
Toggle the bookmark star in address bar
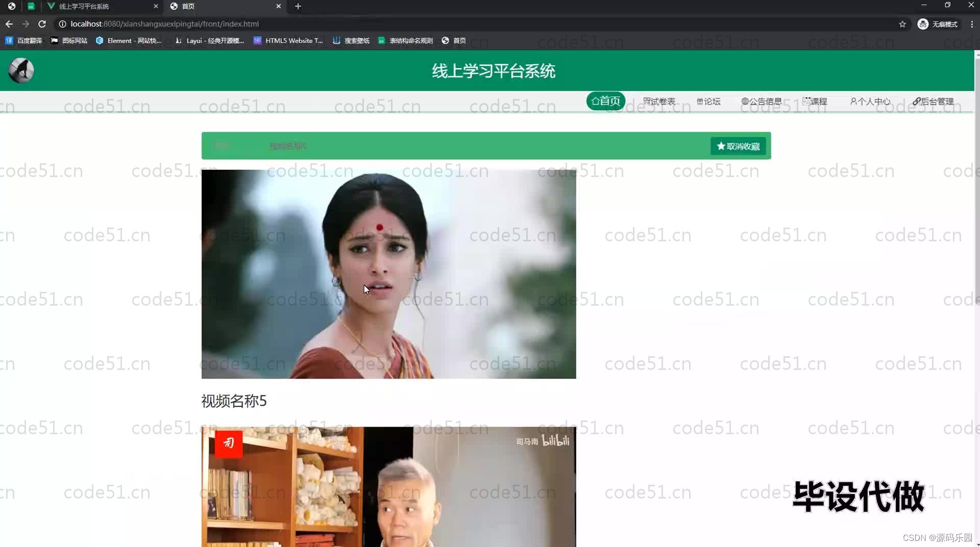click(902, 24)
